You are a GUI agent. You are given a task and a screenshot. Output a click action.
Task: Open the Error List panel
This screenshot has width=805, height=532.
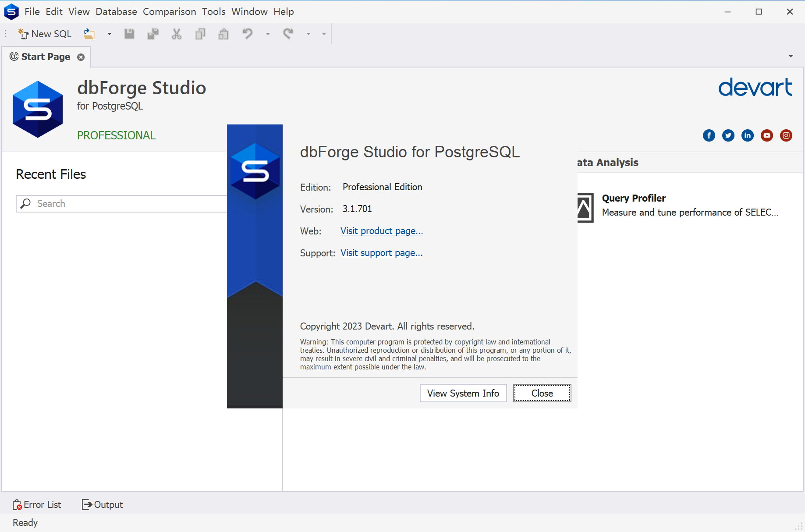pos(37,505)
